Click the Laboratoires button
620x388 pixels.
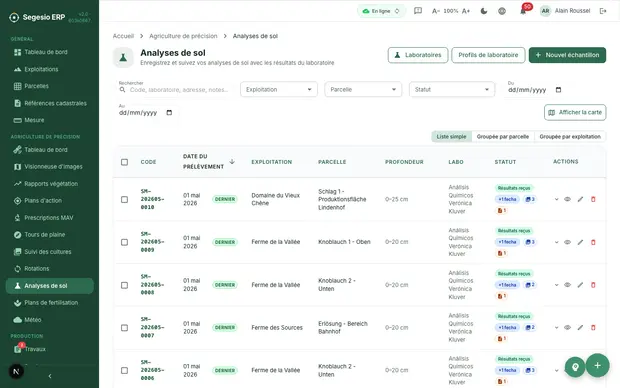pyautogui.click(x=418, y=55)
